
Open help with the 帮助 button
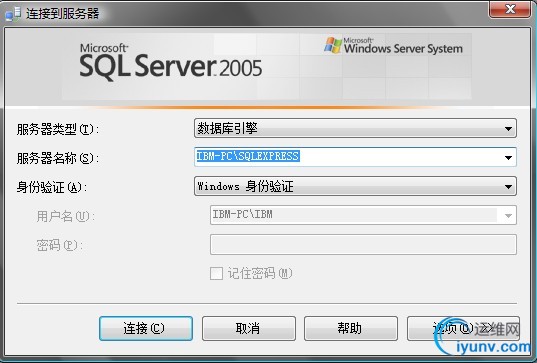(x=351, y=328)
